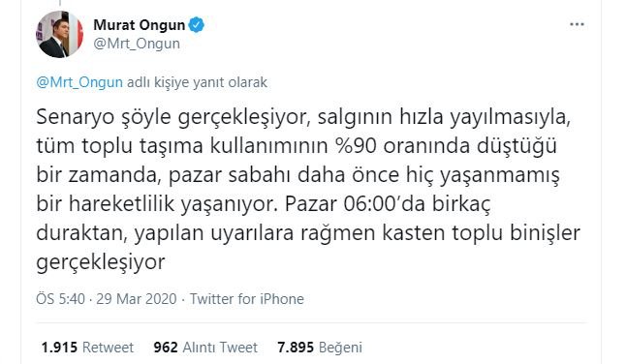Open the Twitter for iPhone source link
The height and width of the screenshot is (364, 626).
point(247,299)
